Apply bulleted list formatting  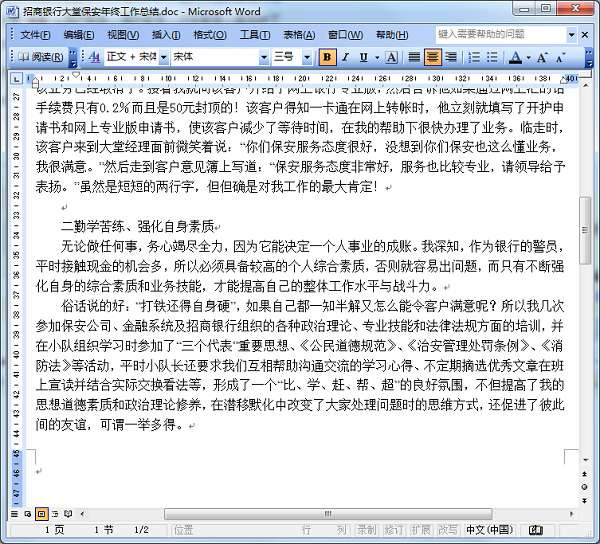pyautogui.click(x=492, y=57)
